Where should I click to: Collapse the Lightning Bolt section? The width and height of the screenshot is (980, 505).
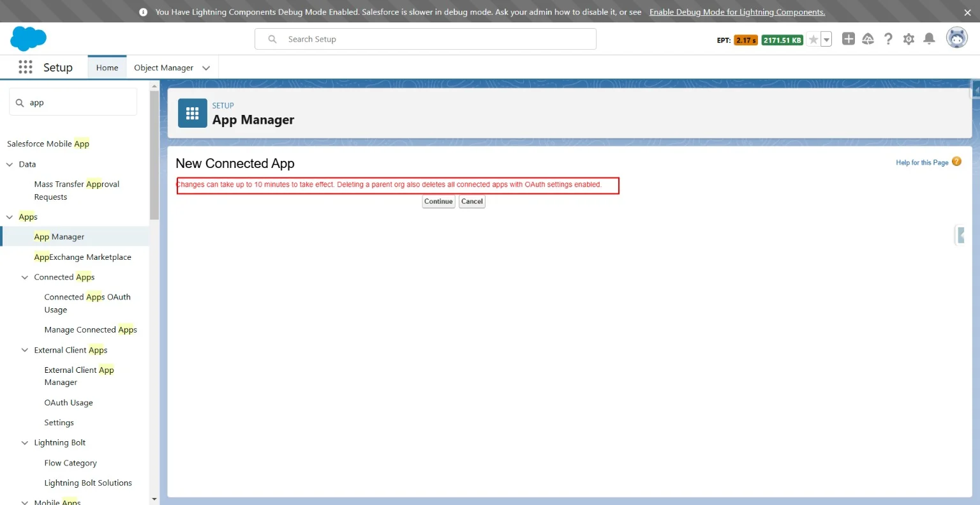25,442
